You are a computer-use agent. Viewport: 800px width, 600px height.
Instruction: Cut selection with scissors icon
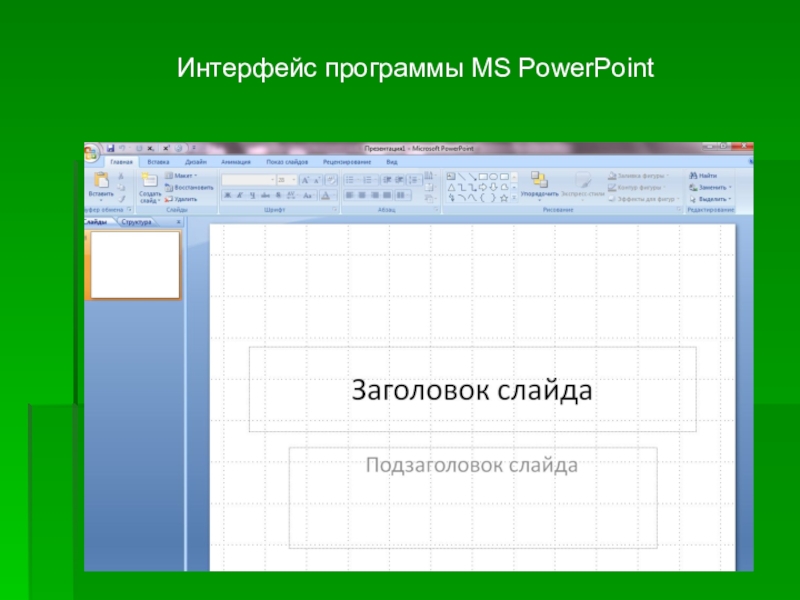[x=121, y=176]
